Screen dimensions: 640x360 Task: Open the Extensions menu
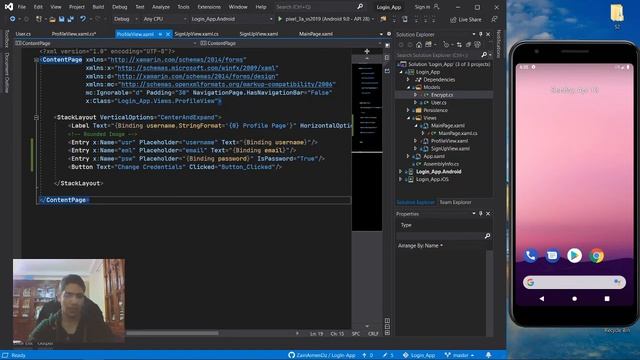click(209, 7)
